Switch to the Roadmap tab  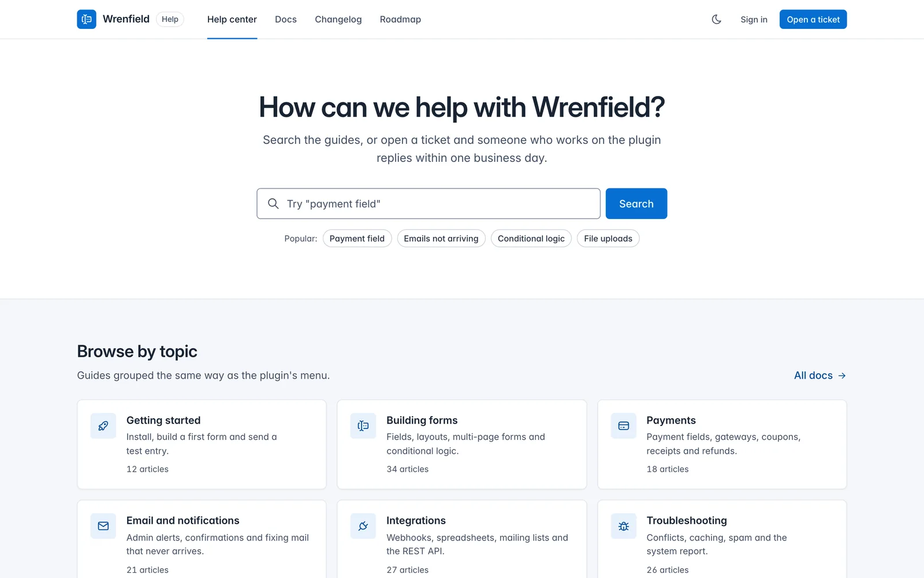400,19
